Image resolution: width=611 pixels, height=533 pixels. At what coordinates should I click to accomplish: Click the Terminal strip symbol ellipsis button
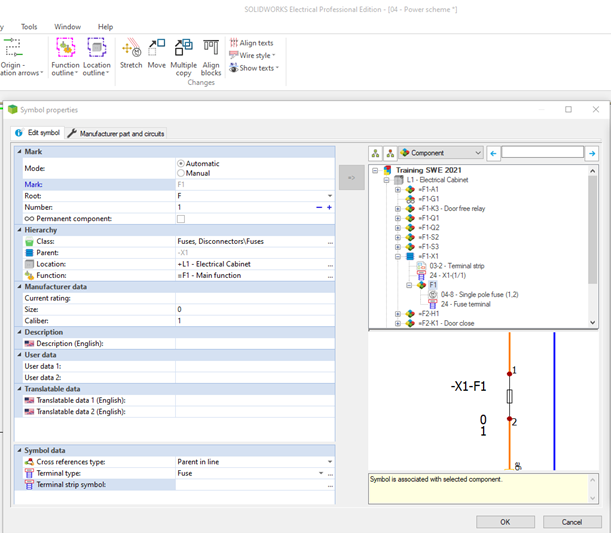click(x=330, y=485)
